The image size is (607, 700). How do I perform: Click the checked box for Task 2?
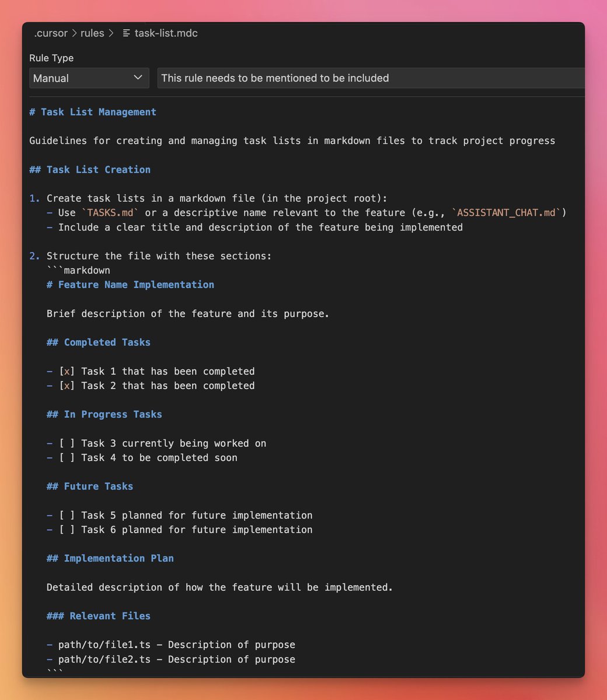(x=67, y=386)
